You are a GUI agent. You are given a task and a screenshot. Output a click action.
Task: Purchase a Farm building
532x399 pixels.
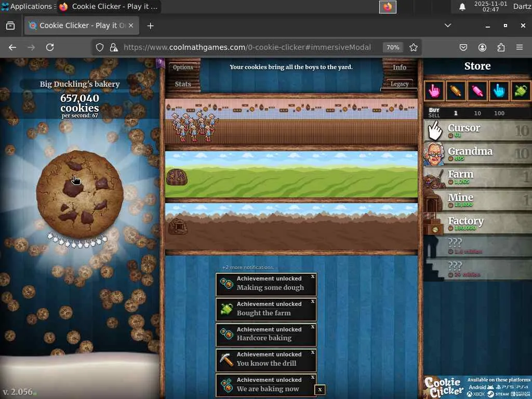[x=478, y=177]
